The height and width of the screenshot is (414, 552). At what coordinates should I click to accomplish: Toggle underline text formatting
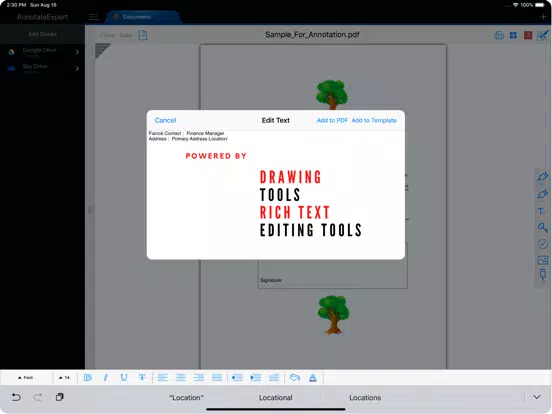tap(124, 378)
